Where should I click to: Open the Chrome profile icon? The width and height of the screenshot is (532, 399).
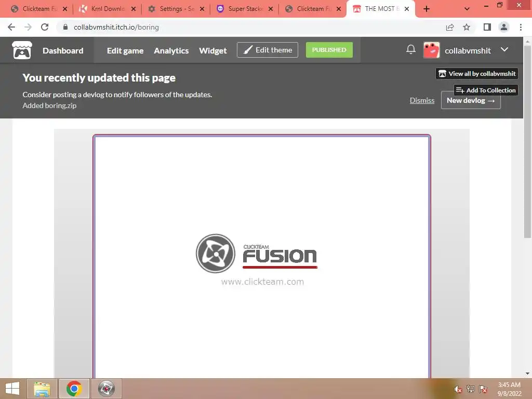click(x=504, y=27)
